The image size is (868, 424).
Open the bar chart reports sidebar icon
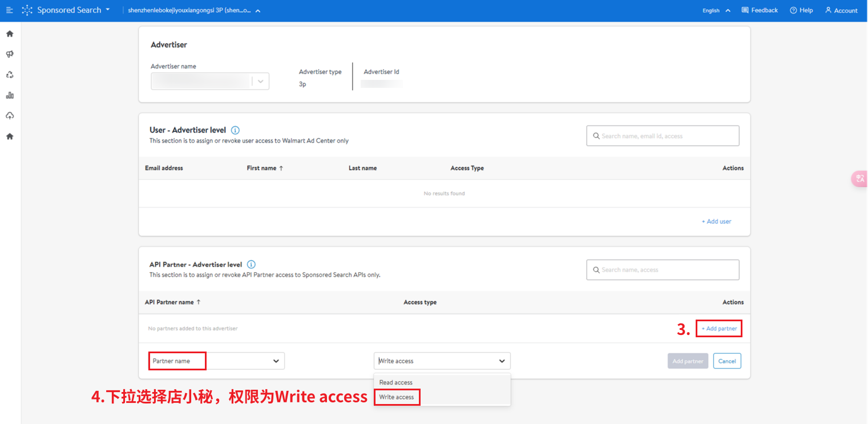point(10,95)
